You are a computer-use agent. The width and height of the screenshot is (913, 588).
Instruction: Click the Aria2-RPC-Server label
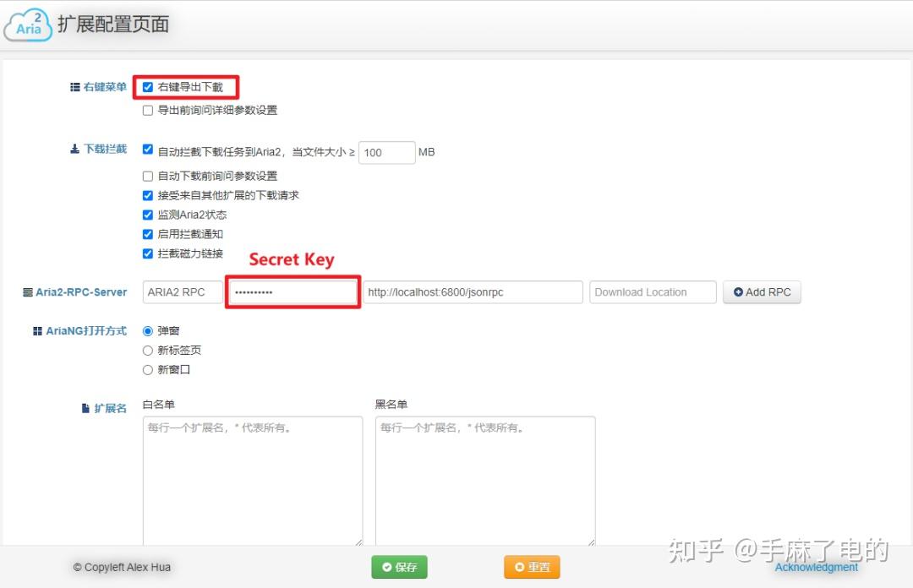[x=81, y=292]
